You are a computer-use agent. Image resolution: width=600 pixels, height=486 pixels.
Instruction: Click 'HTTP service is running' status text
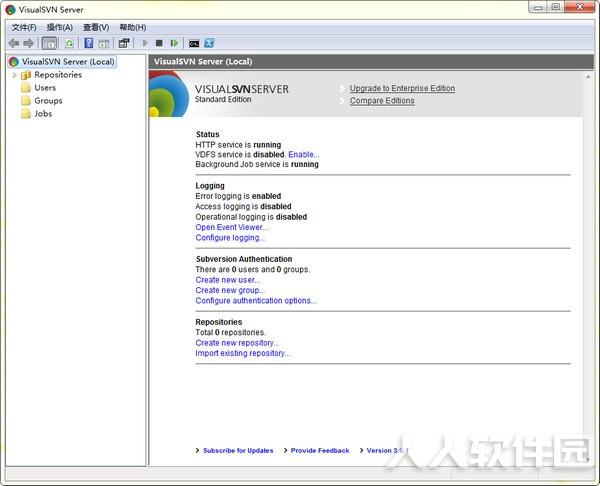point(238,145)
